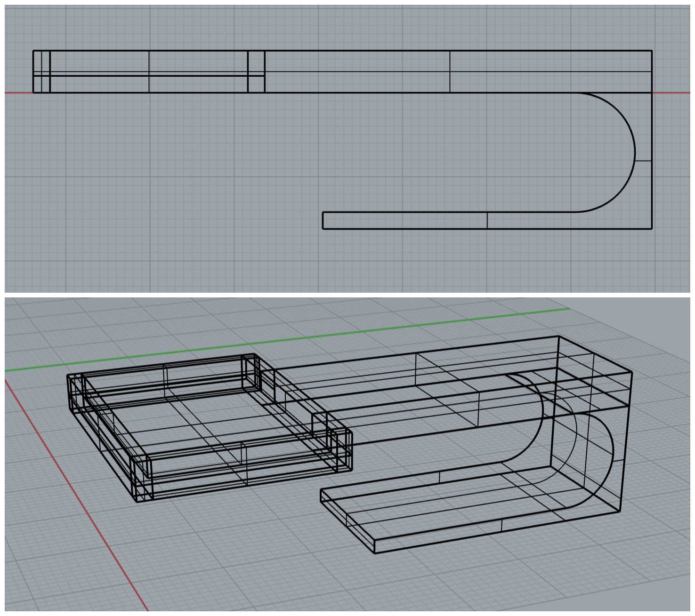Click the short bottom plate in side view
695x616 pixels.
click(x=487, y=221)
